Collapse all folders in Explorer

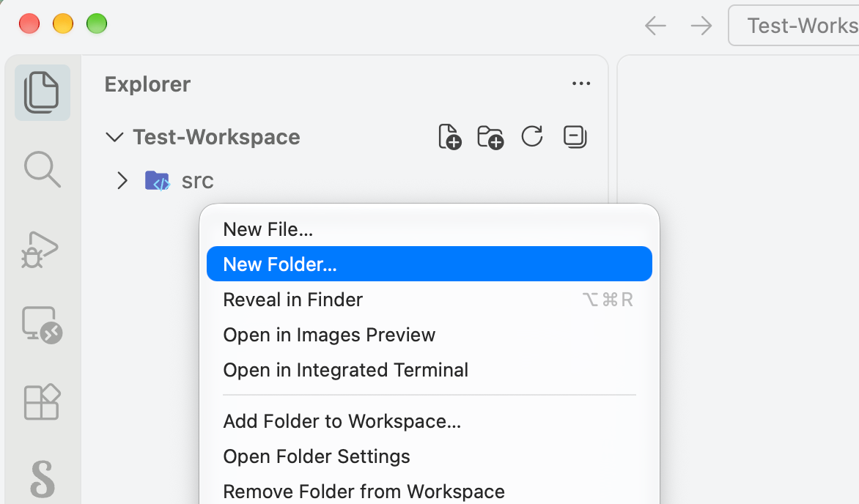click(x=575, y=136)
